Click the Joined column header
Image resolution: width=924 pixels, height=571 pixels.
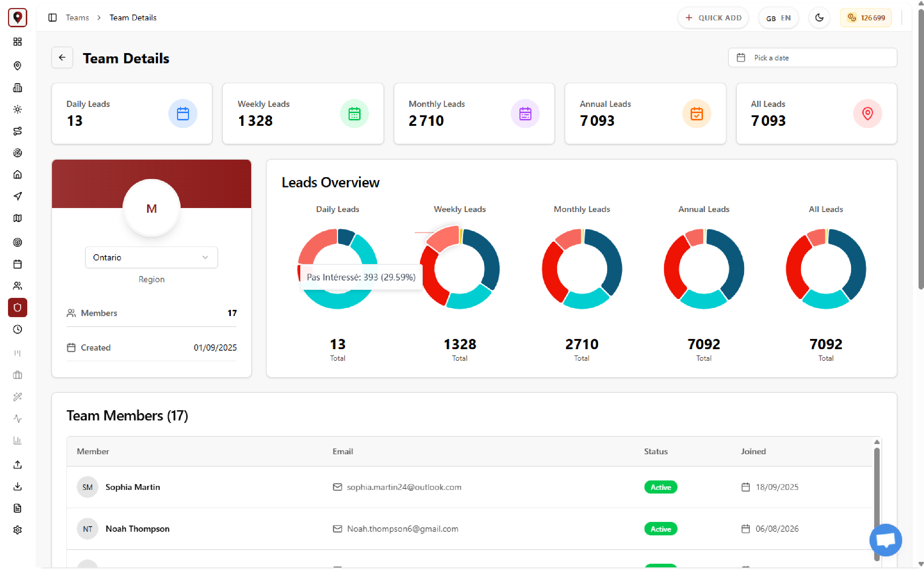click(x=753, y=451)
